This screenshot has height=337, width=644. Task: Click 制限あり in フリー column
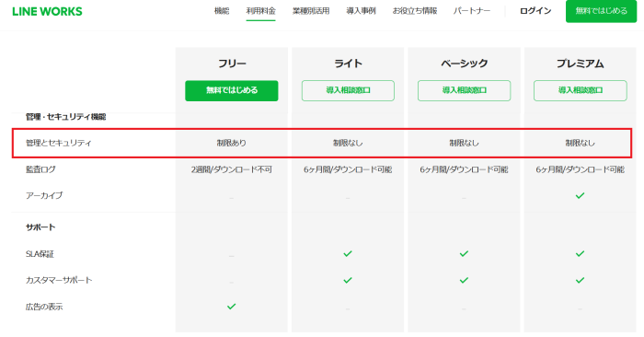coord(232,143)
